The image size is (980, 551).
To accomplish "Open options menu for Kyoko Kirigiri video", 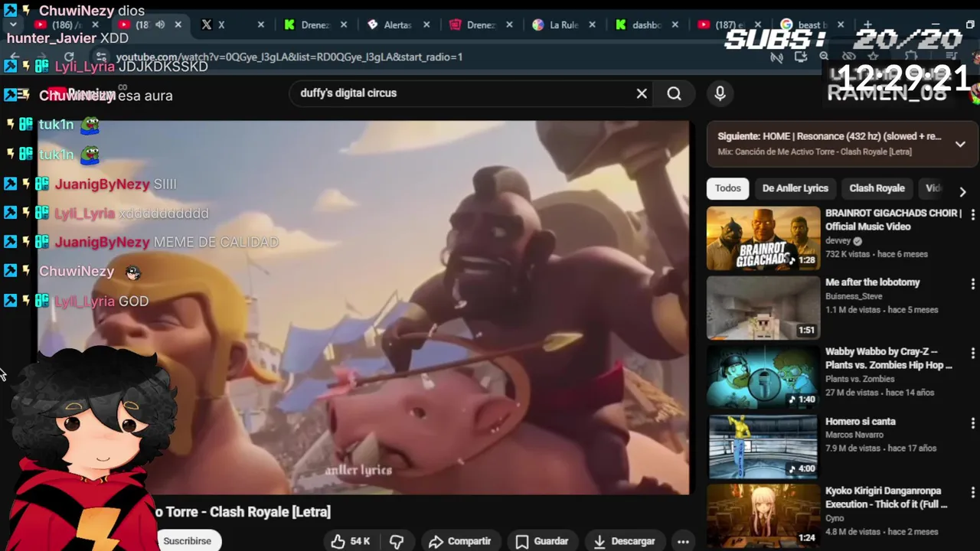I will tap(972, 493).
